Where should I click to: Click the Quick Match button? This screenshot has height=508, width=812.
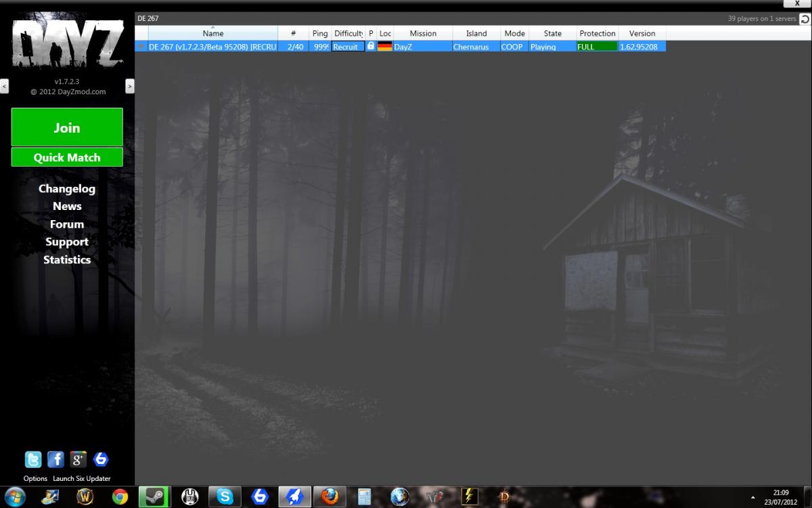pos(67,157)
